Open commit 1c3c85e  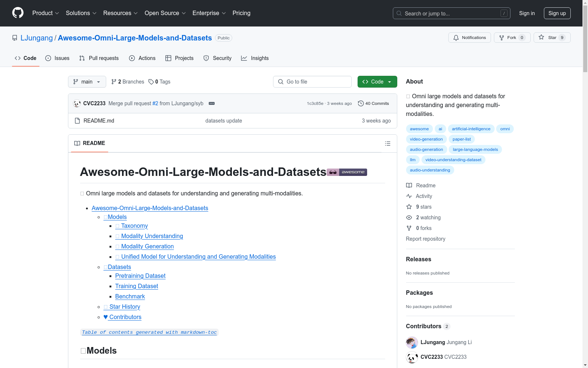pyautogui.click(x=315, y=103)
